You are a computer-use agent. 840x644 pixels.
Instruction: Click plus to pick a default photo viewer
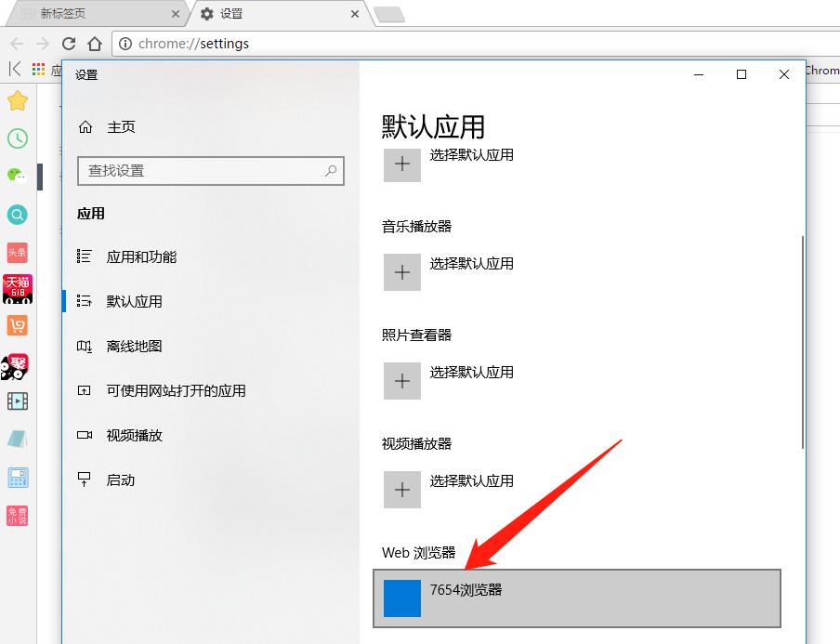(x=401, y=381)
